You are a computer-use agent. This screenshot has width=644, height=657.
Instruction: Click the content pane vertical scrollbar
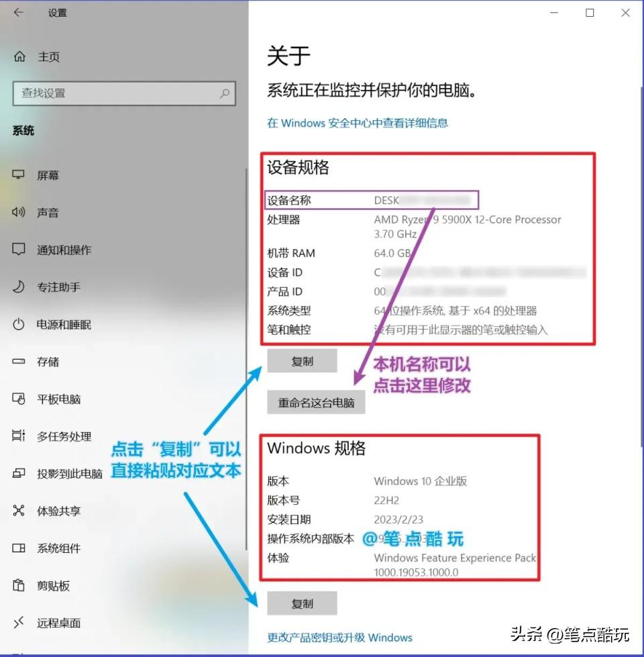pyautogui.click(x=641, y=268)
